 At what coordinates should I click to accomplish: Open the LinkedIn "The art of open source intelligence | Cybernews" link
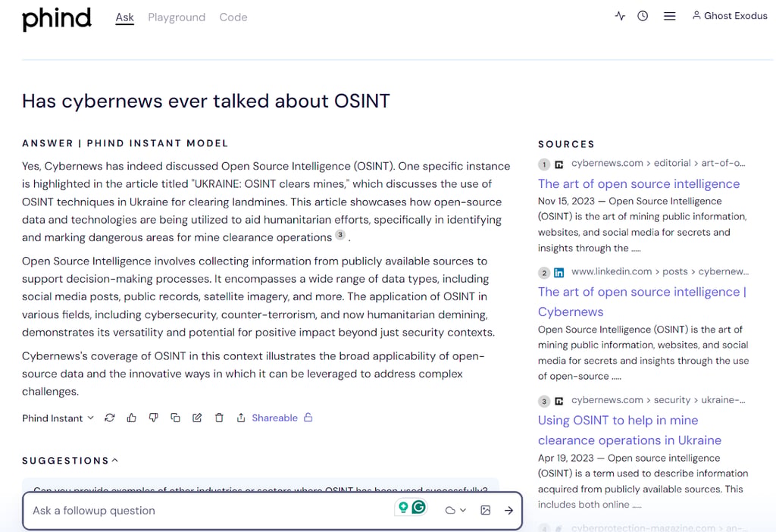(x=643, y=302)
